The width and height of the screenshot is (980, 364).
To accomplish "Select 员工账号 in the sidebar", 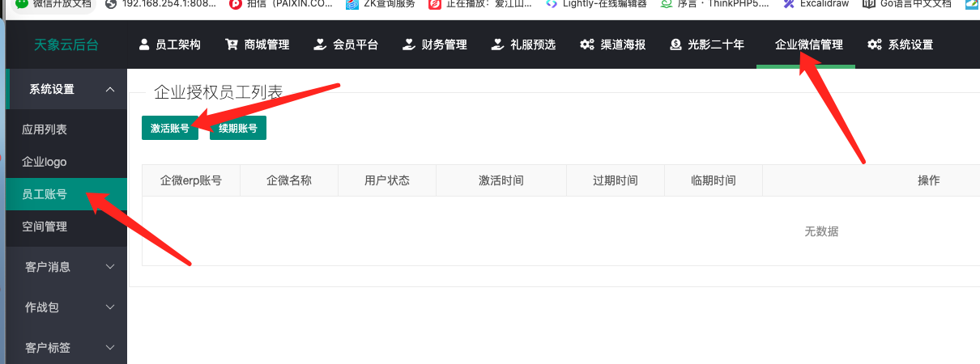I will pyautogui.click(x=45, y=194).
